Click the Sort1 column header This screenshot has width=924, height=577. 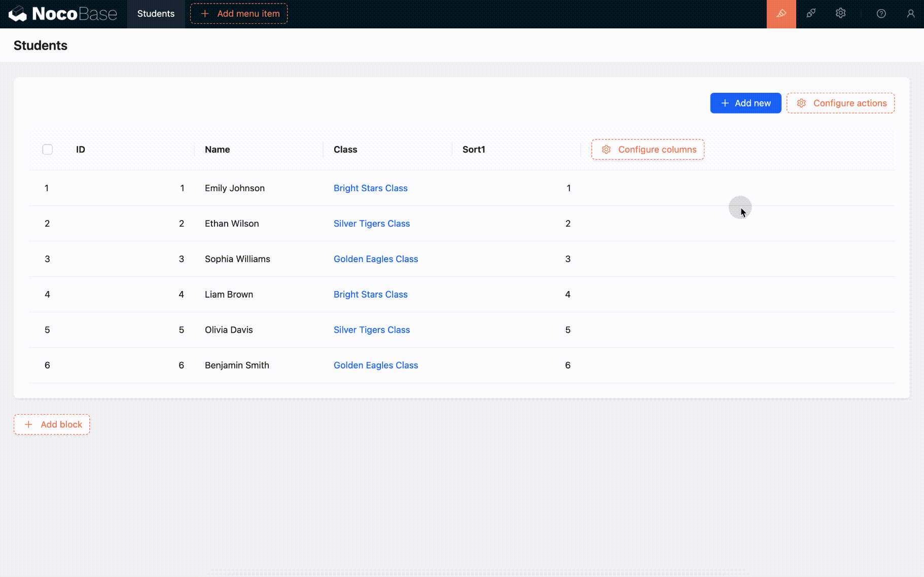coord(474,150)
